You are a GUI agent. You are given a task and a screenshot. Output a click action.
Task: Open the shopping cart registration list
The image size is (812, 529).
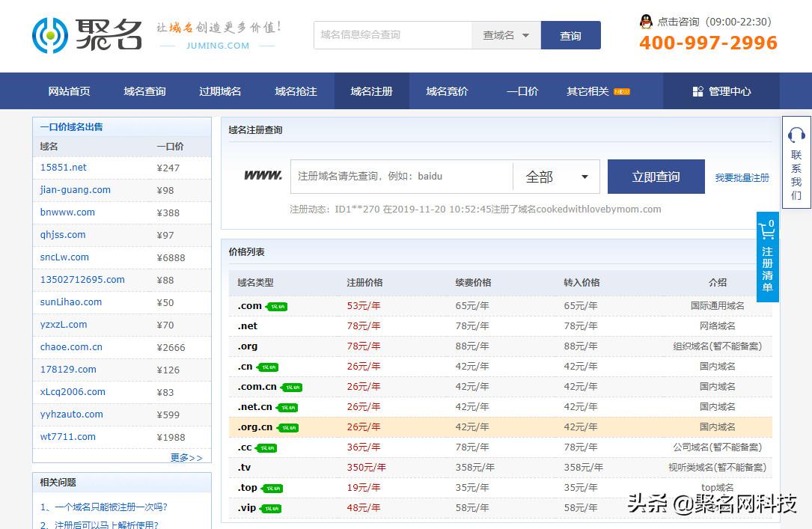click(767, 256)
